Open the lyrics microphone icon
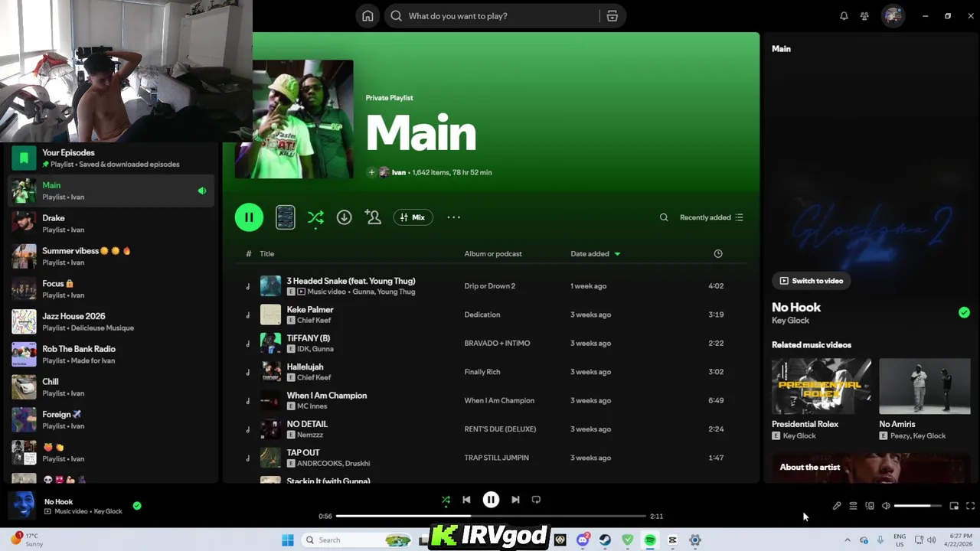 (x=837, y=506)
